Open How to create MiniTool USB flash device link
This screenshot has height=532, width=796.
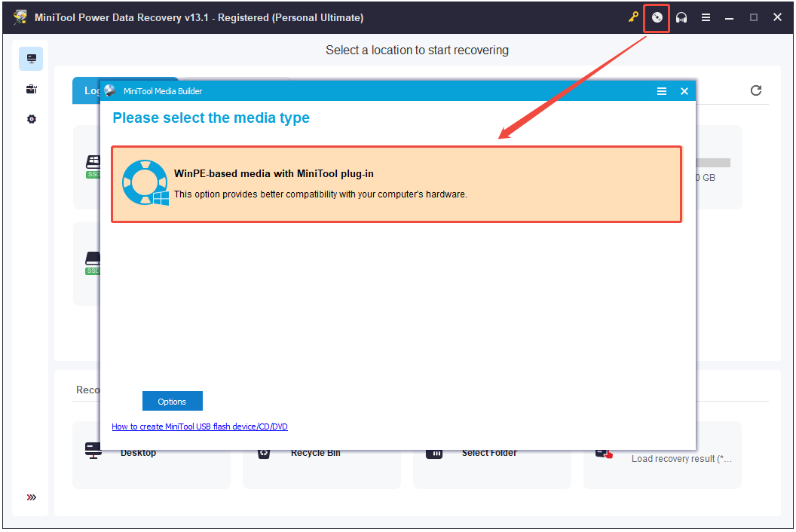(200, 427)
